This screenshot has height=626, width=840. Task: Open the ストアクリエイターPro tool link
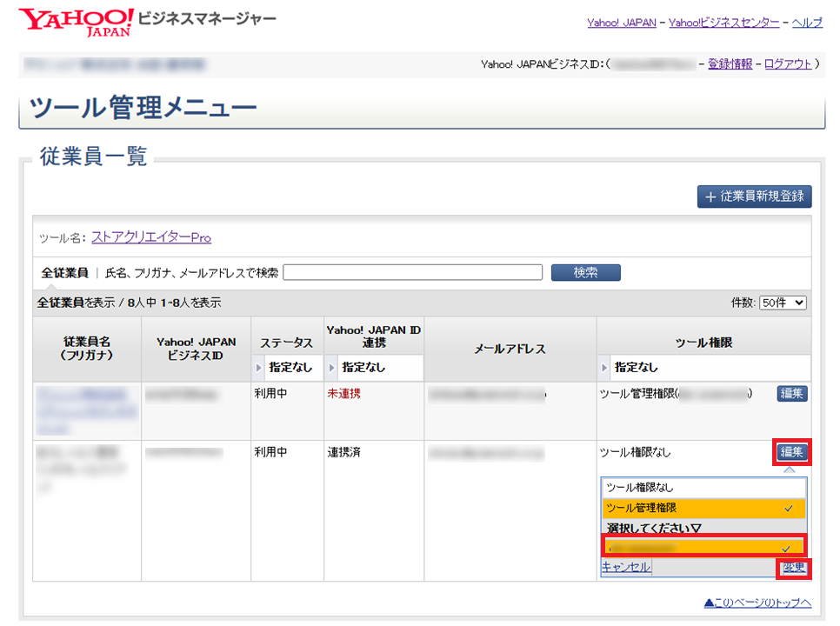(x=151, y=237)
